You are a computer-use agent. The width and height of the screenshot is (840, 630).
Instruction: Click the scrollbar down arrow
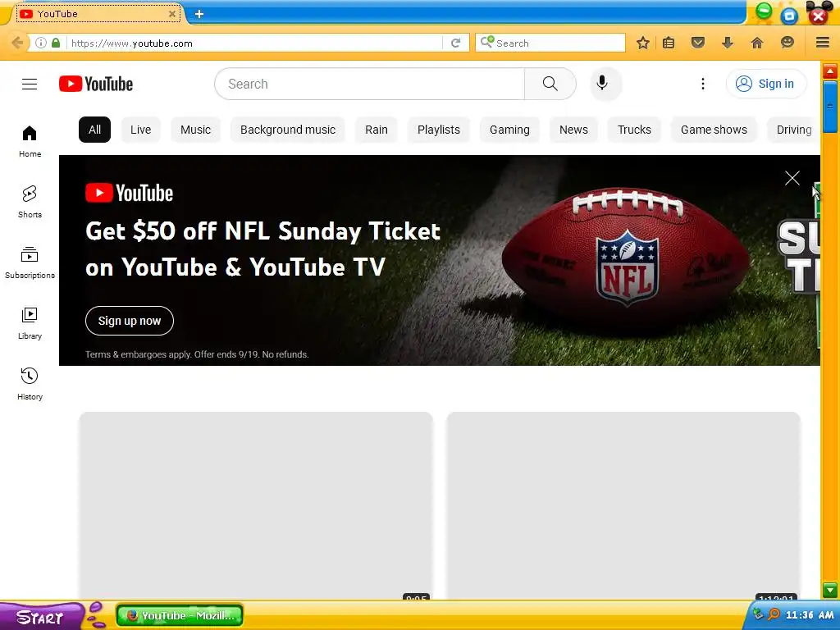830,591
